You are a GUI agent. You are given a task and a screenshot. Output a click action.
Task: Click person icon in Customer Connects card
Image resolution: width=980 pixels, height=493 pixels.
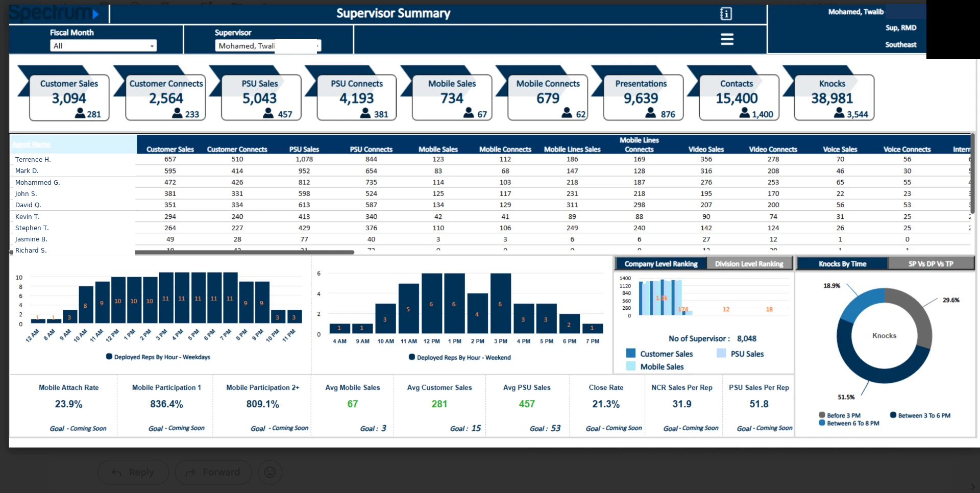coord(178,113)
